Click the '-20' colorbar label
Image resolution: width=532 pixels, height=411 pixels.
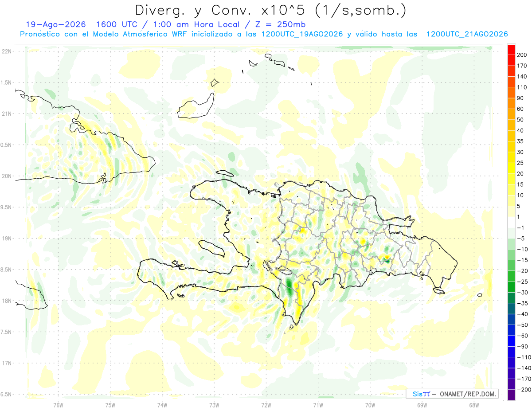[522, 270]
